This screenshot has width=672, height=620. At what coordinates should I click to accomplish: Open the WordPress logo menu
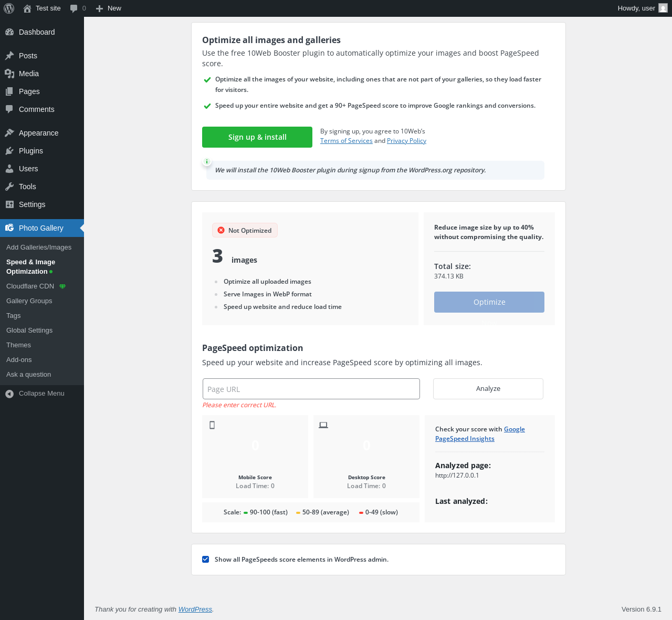click(x=9, y=8)
